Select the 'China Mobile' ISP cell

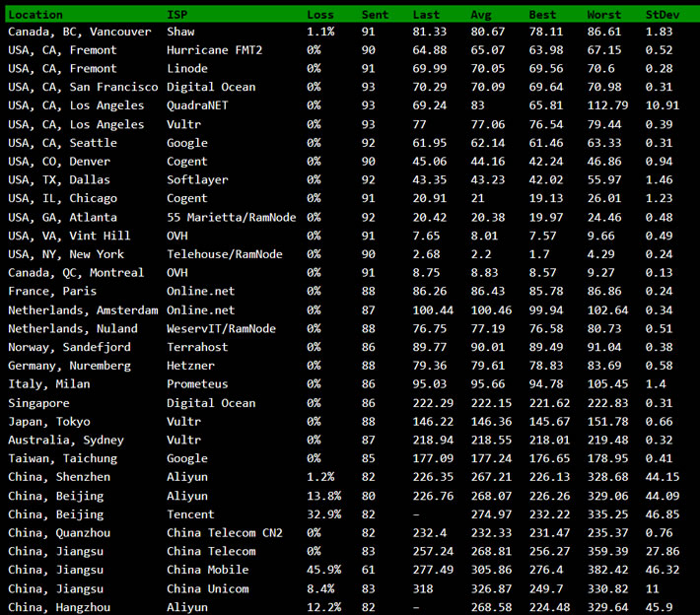[x=208, y=570]
